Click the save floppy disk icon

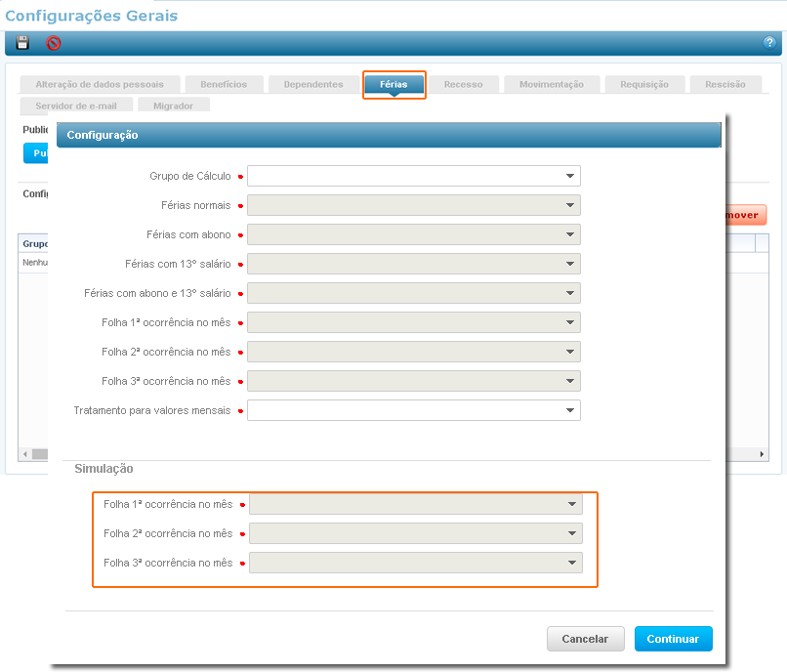tap(22, 43)
